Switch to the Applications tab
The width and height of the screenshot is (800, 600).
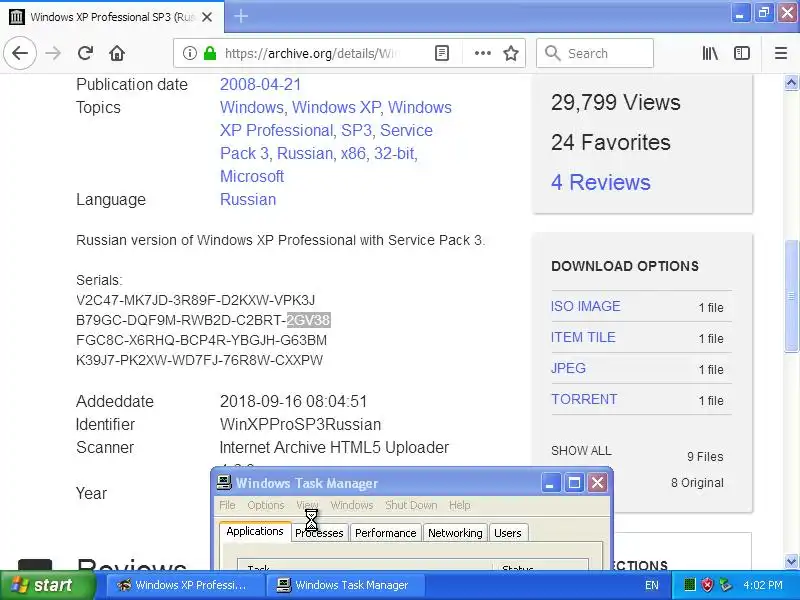(x=255, y=531)
